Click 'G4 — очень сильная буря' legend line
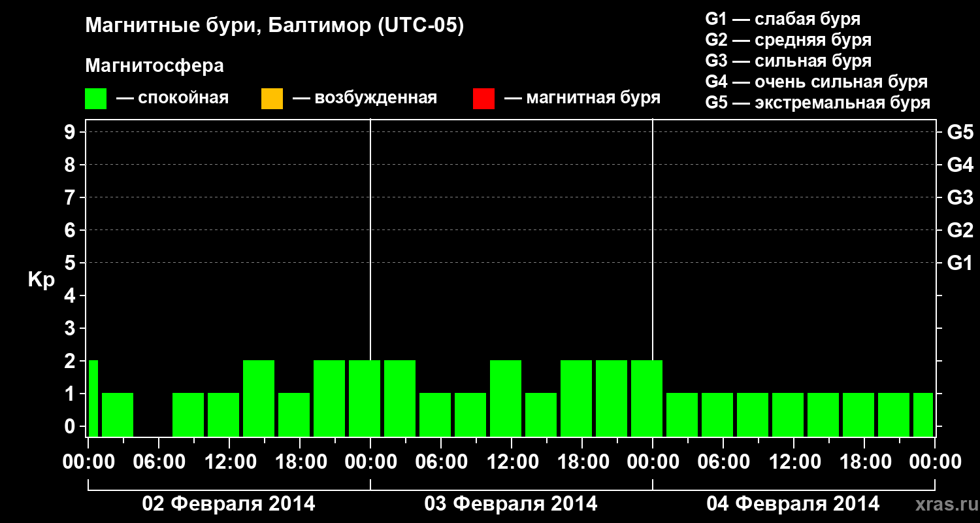 pyautogui.click(x=817, y=82)
